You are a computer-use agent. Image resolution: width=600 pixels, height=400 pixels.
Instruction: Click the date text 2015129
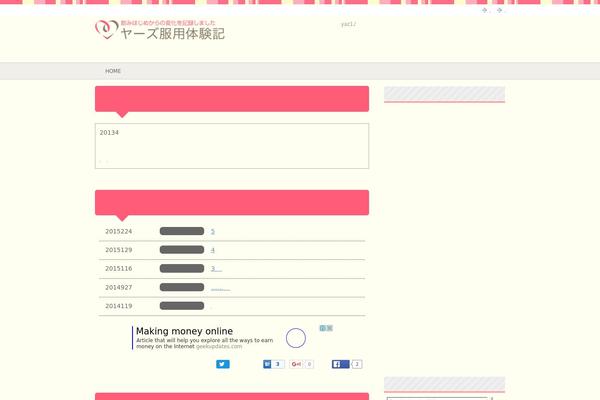(119, 250)
